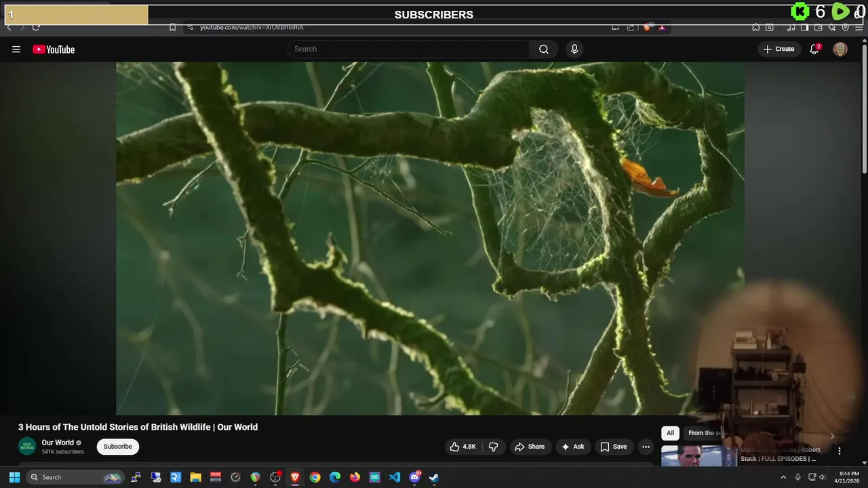The width and height of the screenshot is (868, 488).
Task: Click the Windows taskbar Search box
Action: point(75,477)
